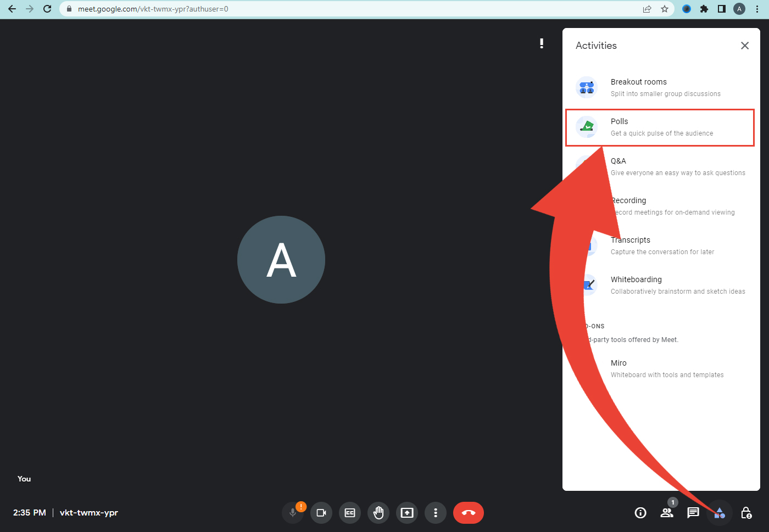Raise your hand in the meeting
The image size is (769, 532).
[x=378, y=513]
